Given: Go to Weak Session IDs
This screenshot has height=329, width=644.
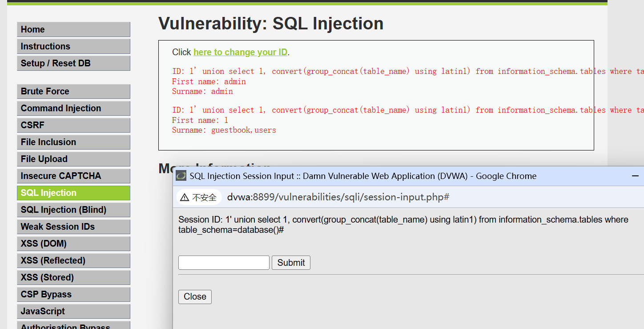Looking at the screenshot, I should tap(73, 227).
